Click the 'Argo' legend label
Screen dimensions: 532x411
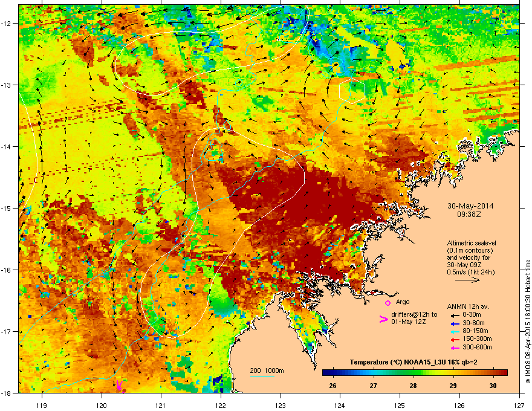click(x=403, y=302)
